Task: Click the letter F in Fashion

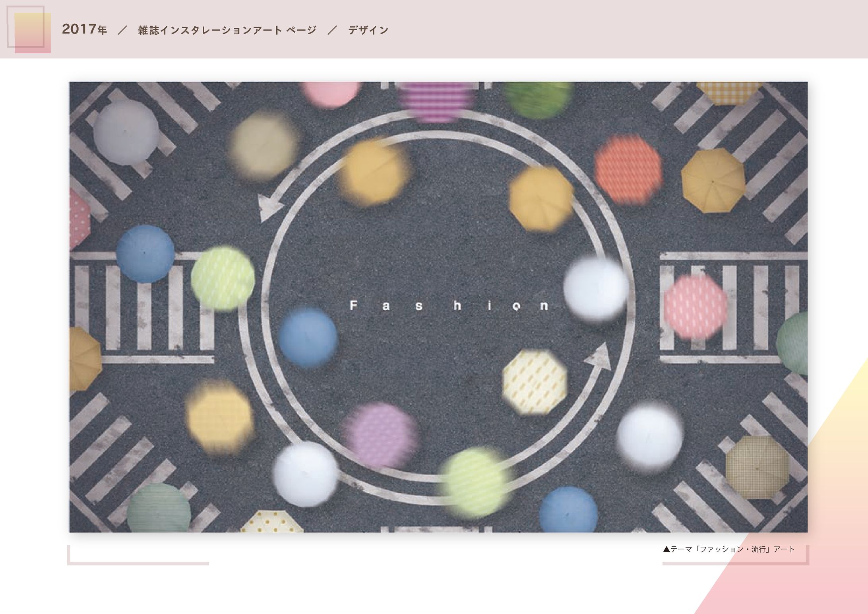Action: click(x=353, y=305)
